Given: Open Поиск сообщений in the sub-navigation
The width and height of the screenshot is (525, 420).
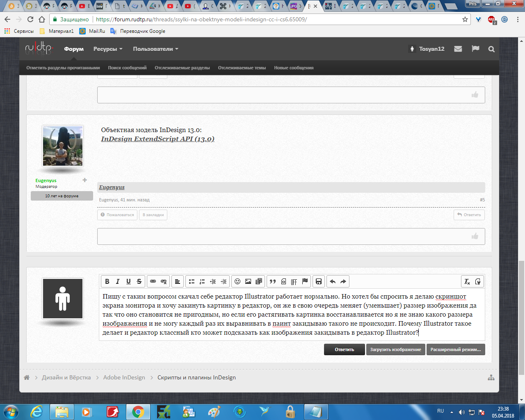Looking at the screenshot, I should point(127,68).
